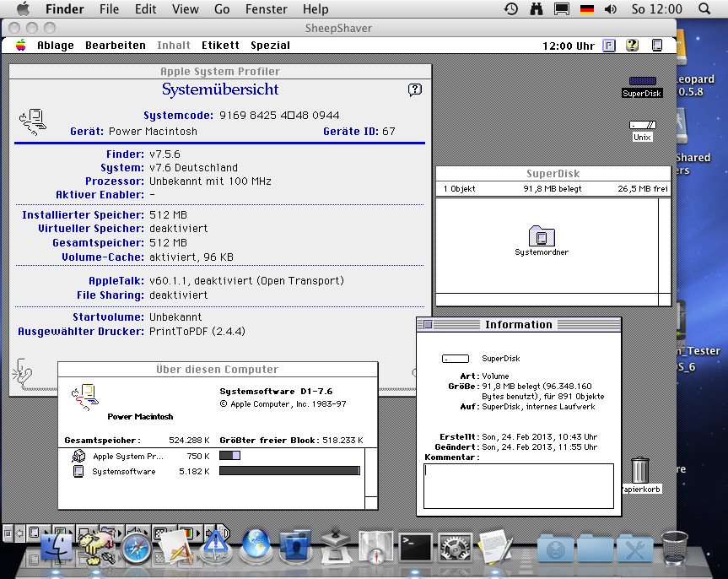Viewport: 728px width, 579px height.
Task: Collapse control strip with its left end box
Action: coord(8,533)
